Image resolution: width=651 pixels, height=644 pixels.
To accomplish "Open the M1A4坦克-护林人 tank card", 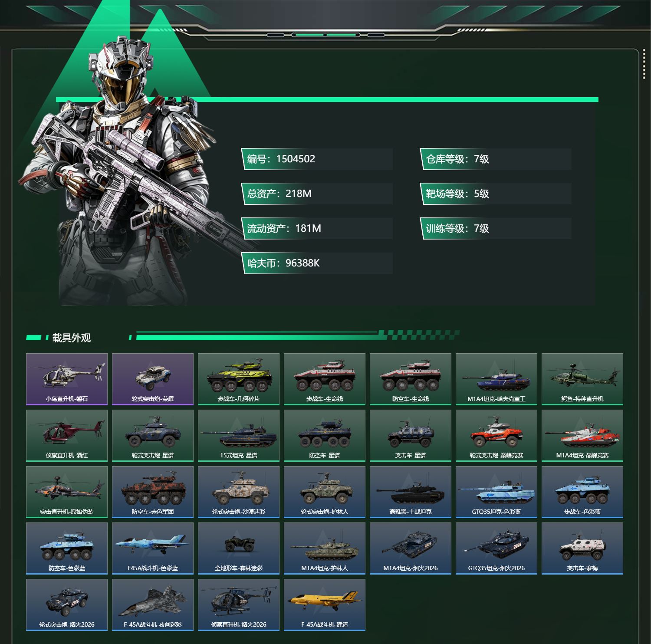I will pos(325,549).
